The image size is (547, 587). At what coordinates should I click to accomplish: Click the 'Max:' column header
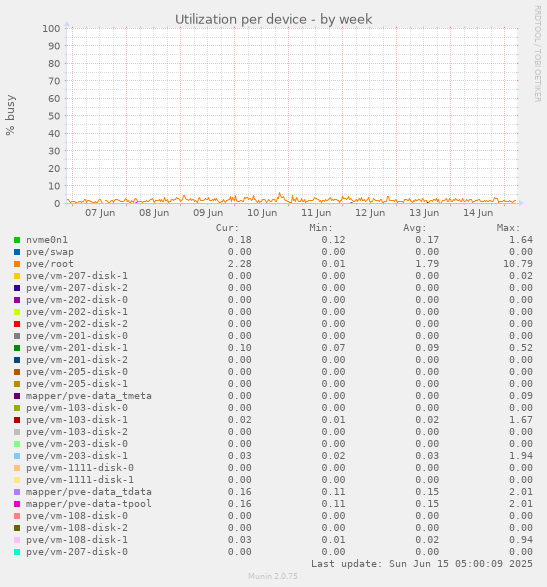508,228
